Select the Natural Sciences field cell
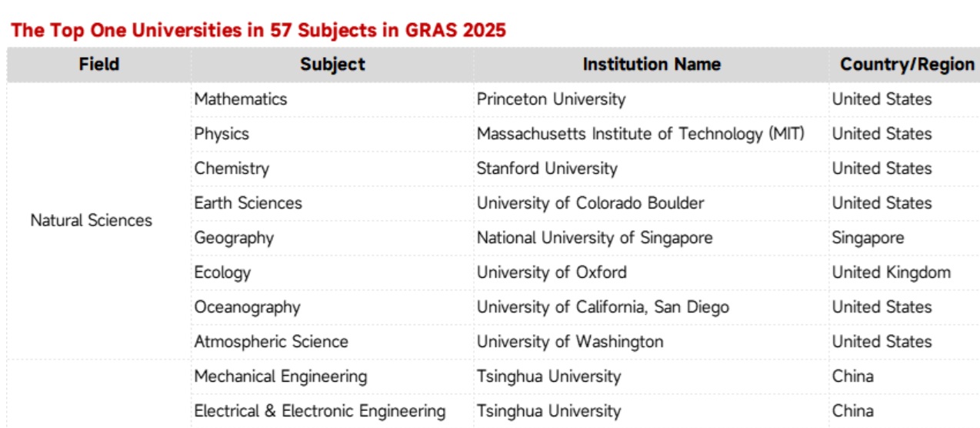Screen dimensions: 980x428 tap(92, 221)
